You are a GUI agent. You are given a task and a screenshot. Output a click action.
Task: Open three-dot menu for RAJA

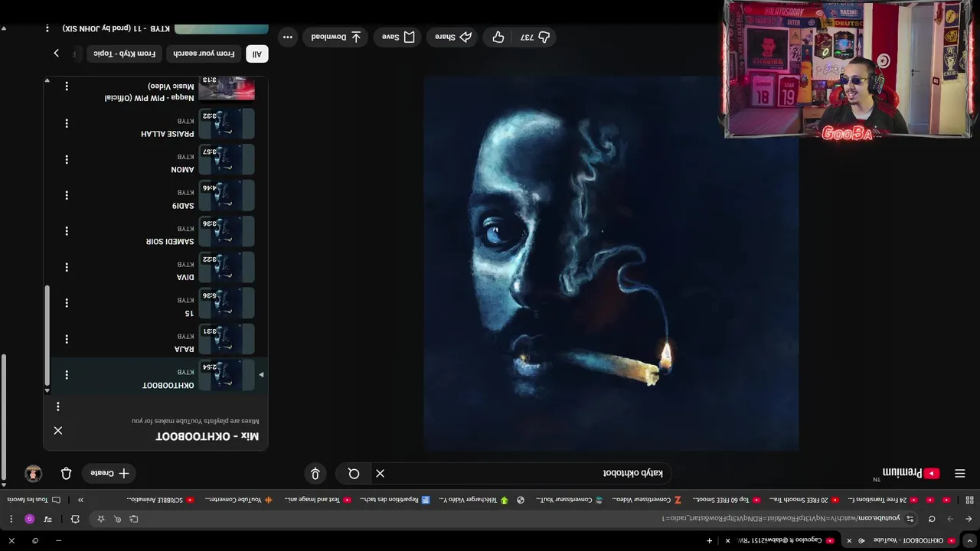(67, 339)
